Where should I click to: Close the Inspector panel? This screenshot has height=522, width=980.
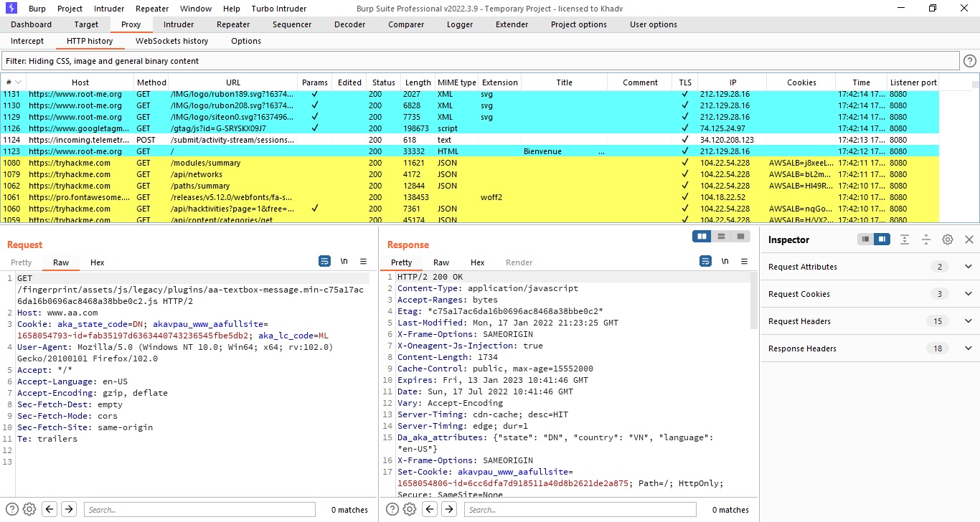point(969,239)
